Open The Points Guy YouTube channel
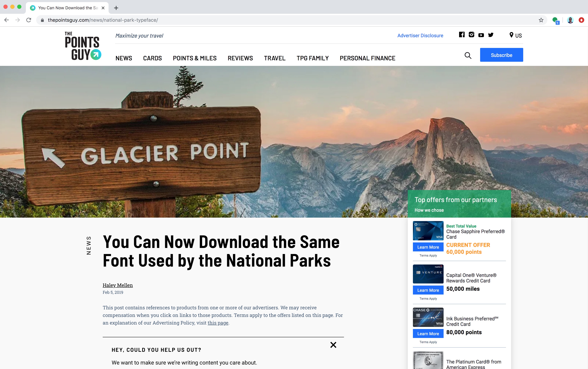588x369 pixels. click(481, 35)
